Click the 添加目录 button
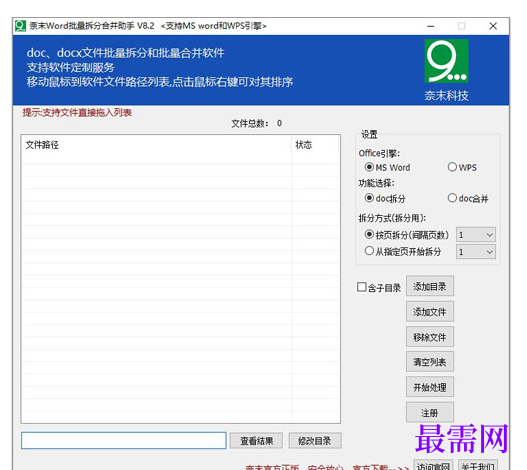 (430, 286)
